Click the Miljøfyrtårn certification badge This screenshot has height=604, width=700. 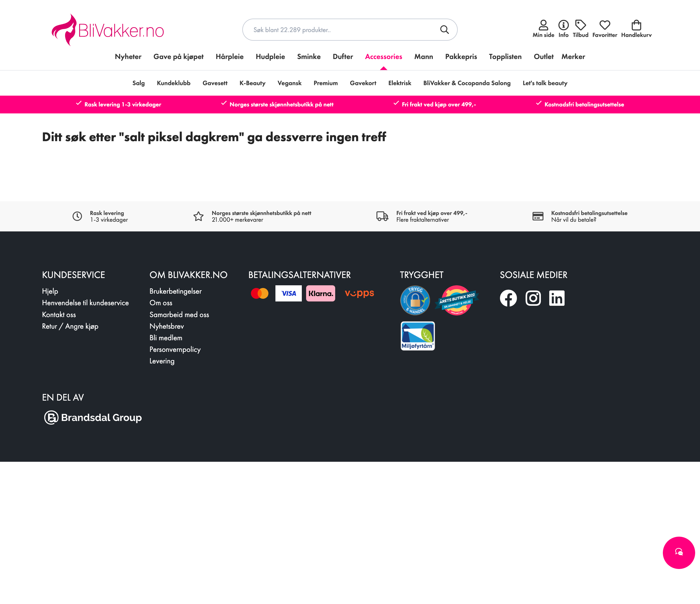(417, 336)
